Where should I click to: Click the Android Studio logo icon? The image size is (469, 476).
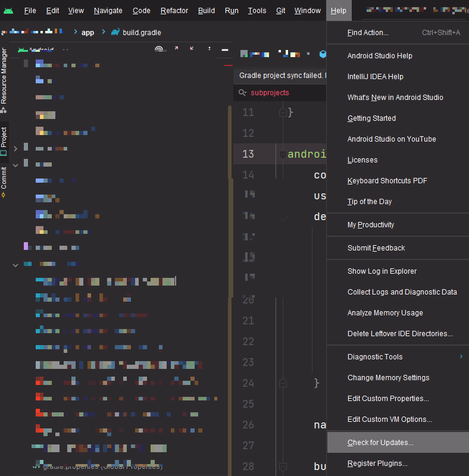[8, 11]
